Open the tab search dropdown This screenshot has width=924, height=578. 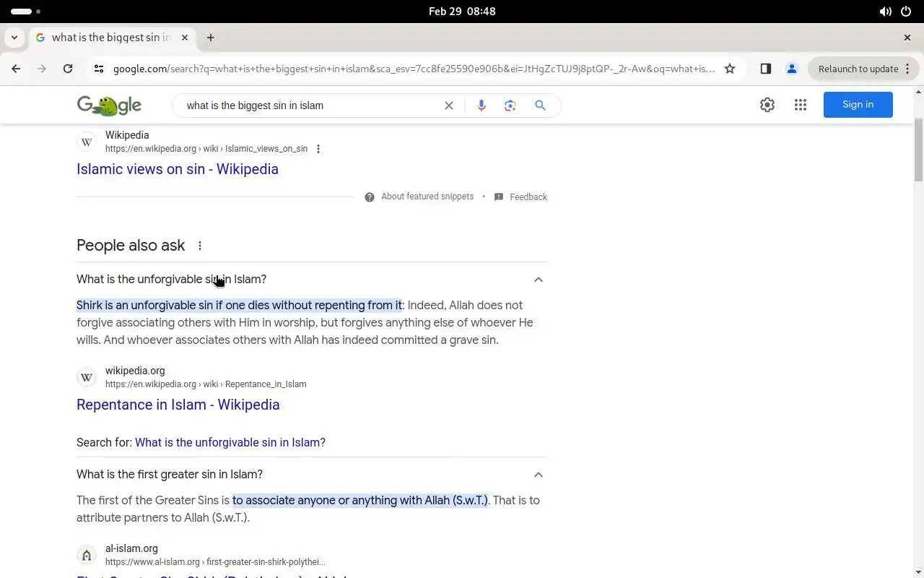point(14,38)
